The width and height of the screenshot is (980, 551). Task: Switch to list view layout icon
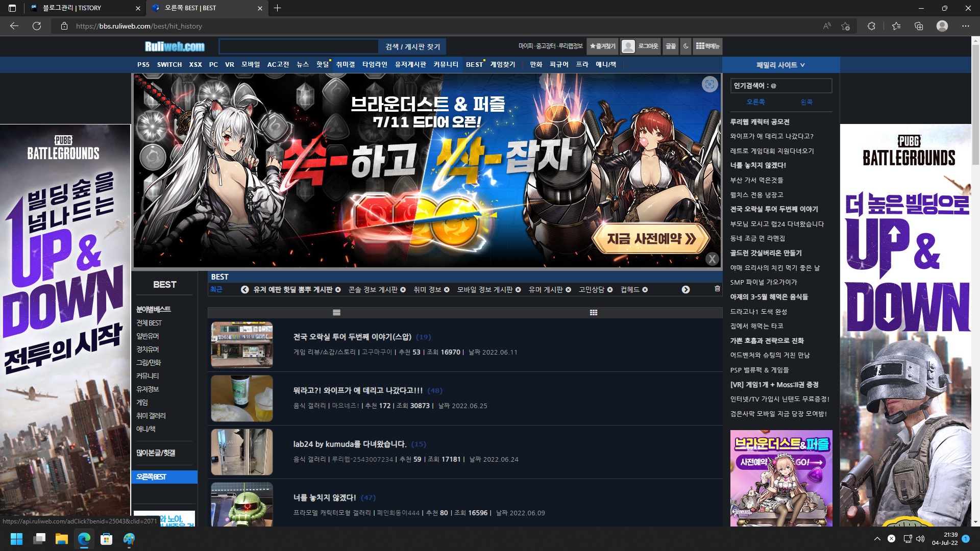[336, 313]
